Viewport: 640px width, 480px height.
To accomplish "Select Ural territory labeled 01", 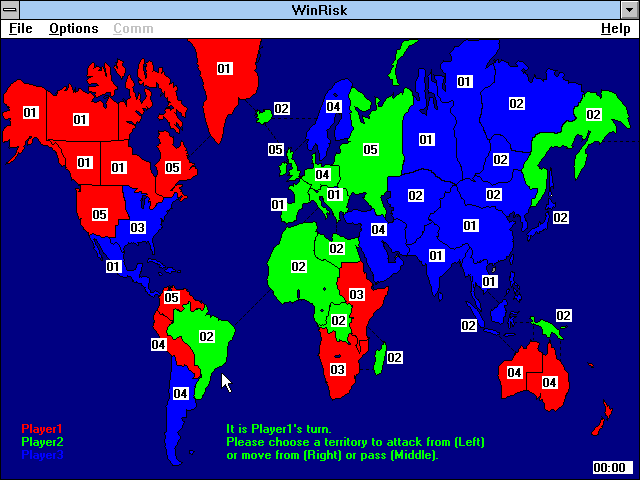I will (427, 140).
